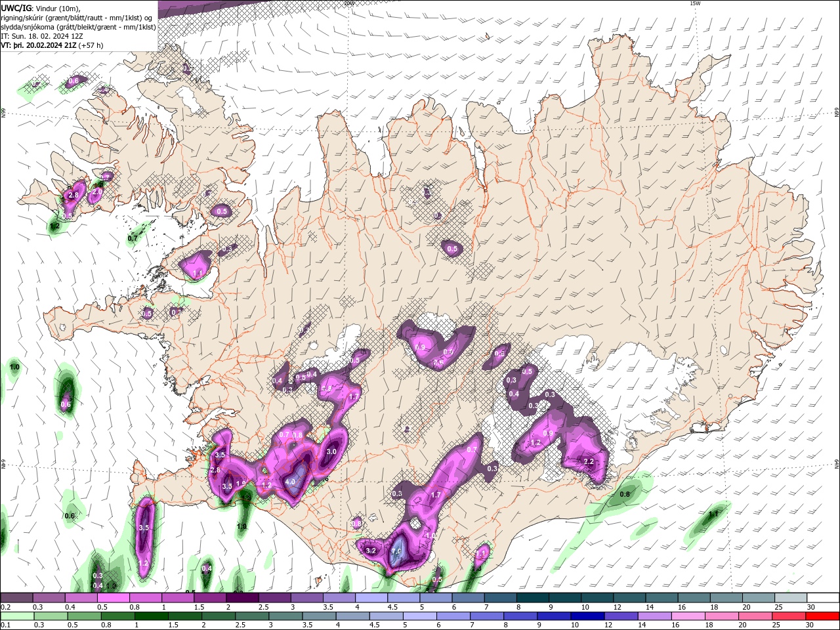Click the "0.1" label in the lower legend

click(x=5, y=625)
